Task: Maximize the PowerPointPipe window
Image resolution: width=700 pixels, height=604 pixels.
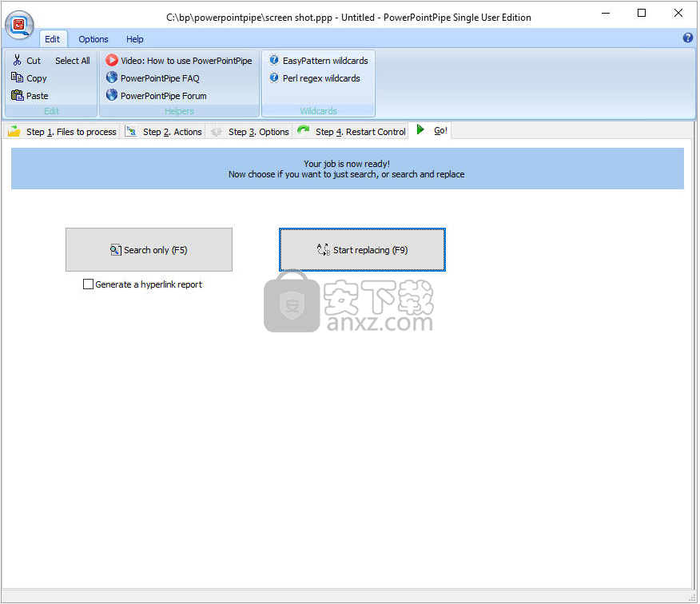Action: tap(642, 14)
